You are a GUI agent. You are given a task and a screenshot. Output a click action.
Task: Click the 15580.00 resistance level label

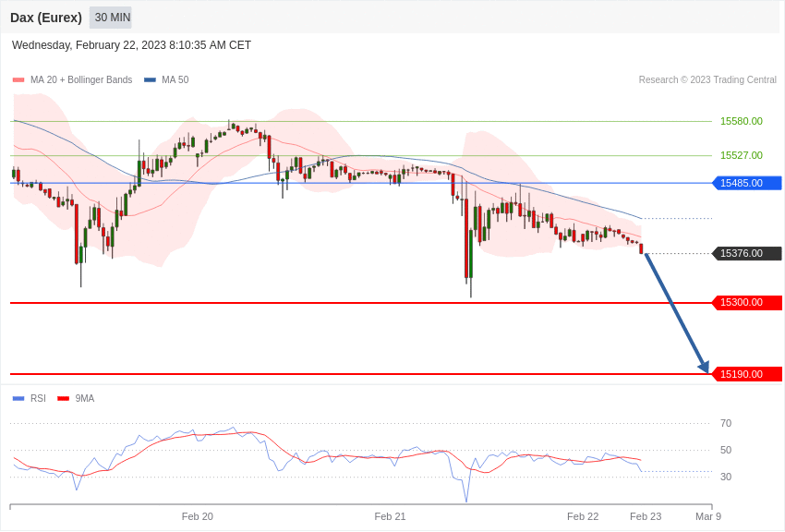pos(741,121)
